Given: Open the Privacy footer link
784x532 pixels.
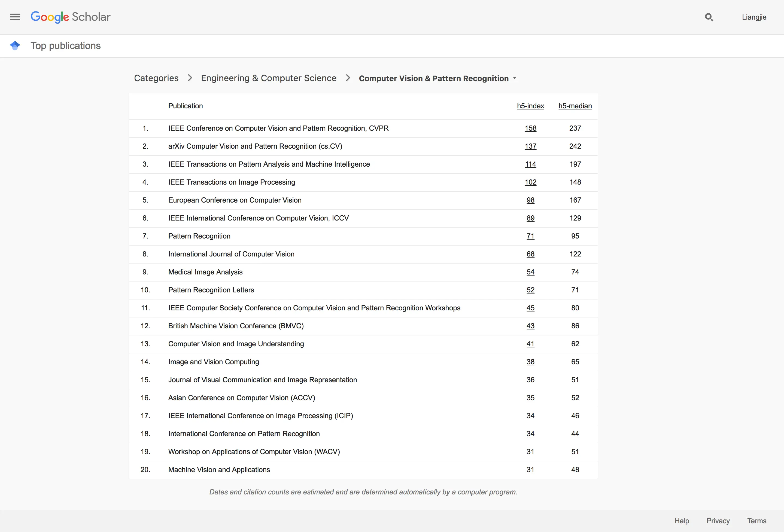Looking at the screenshot, I should [718, 521].
